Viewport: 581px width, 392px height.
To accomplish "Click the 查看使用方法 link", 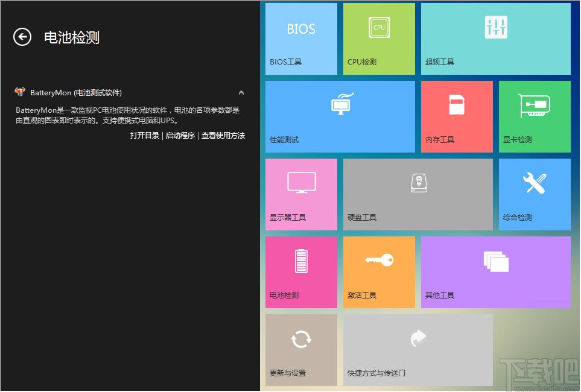I will [x=223, y=136].
